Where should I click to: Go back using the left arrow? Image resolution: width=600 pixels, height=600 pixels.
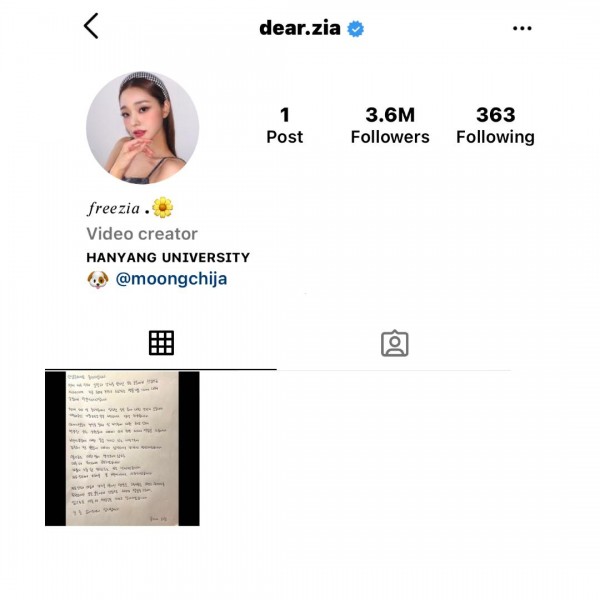(91, 26)
